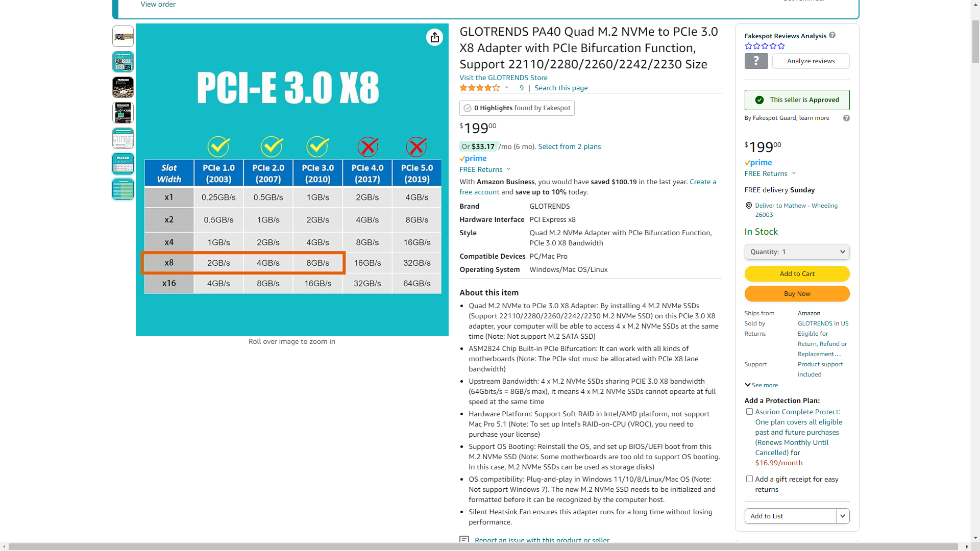Check the Asurion Complete Protect checkbox
The width and height of the screenshot is (980, 551).
click(749, 412)
